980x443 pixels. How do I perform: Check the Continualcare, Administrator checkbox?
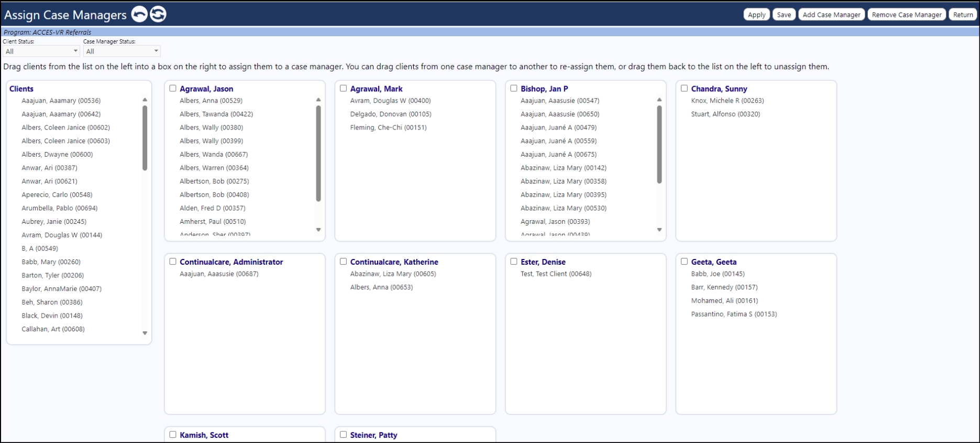click(173, 261)
